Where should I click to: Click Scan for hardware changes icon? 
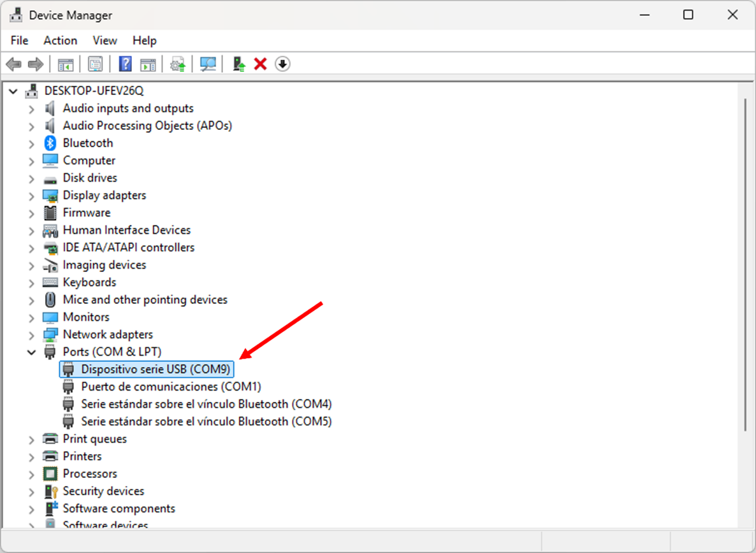point(208,64)
